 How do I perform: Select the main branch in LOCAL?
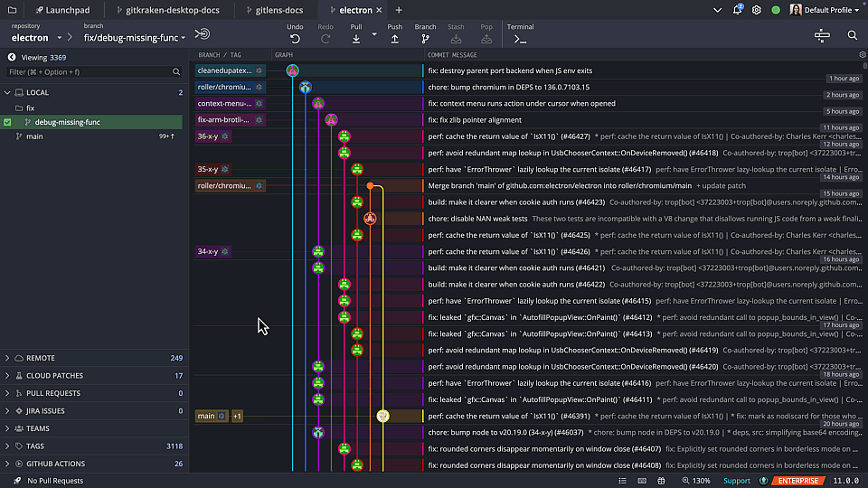click(34, 136)
